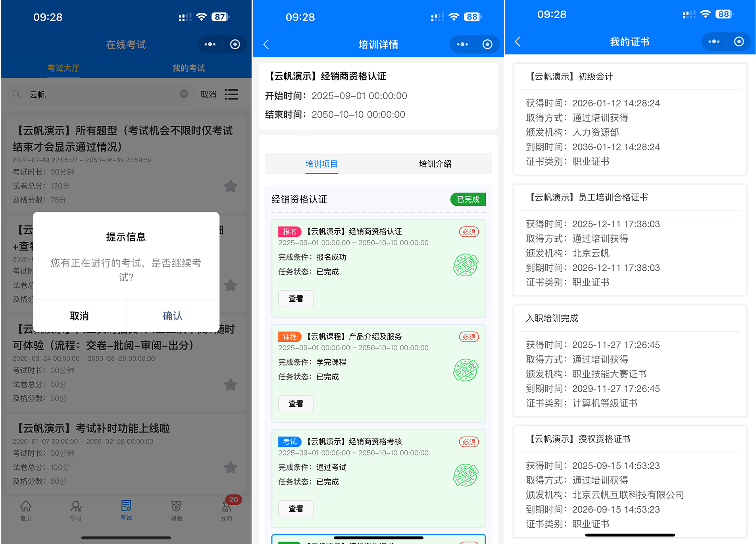756x544 pixels.
Task: Star the 考试补时功能上线啦 exam
Action: point(230,467)
